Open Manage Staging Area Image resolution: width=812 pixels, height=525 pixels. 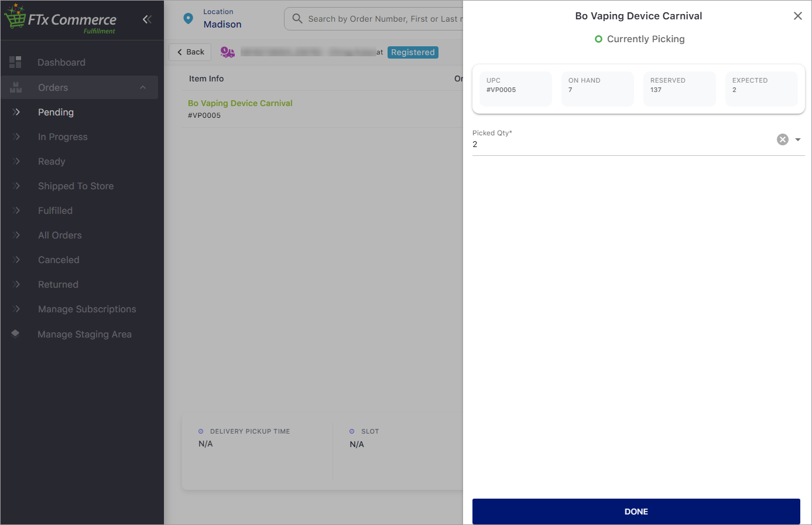point(84,334)
